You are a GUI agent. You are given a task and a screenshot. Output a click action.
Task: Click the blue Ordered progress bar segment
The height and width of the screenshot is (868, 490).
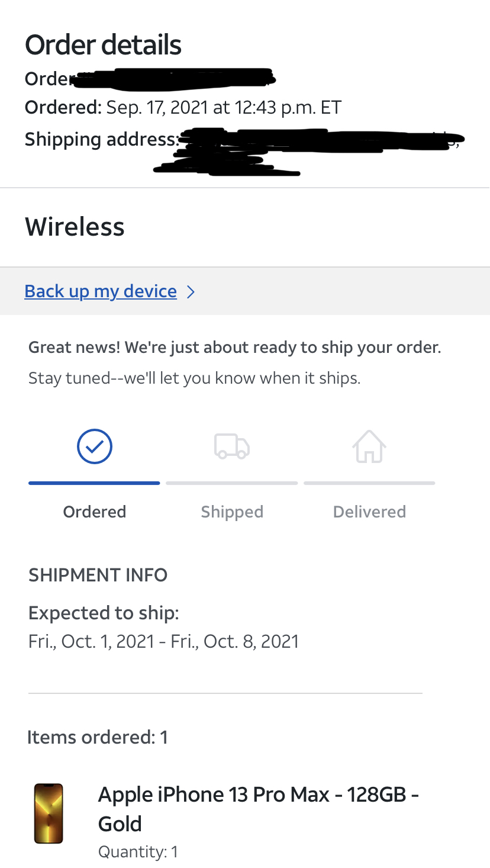coord(94,483)
